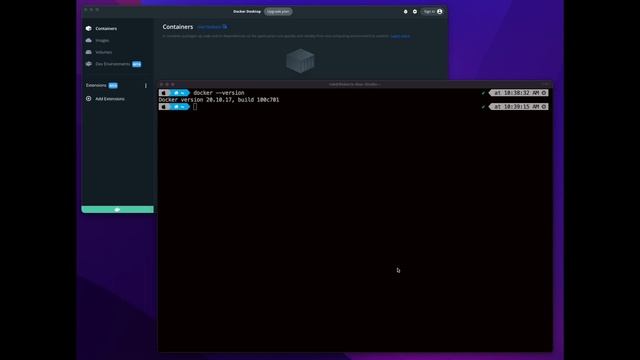
Task: Click the home folder segment in second prompt
Action: [179, 107]
